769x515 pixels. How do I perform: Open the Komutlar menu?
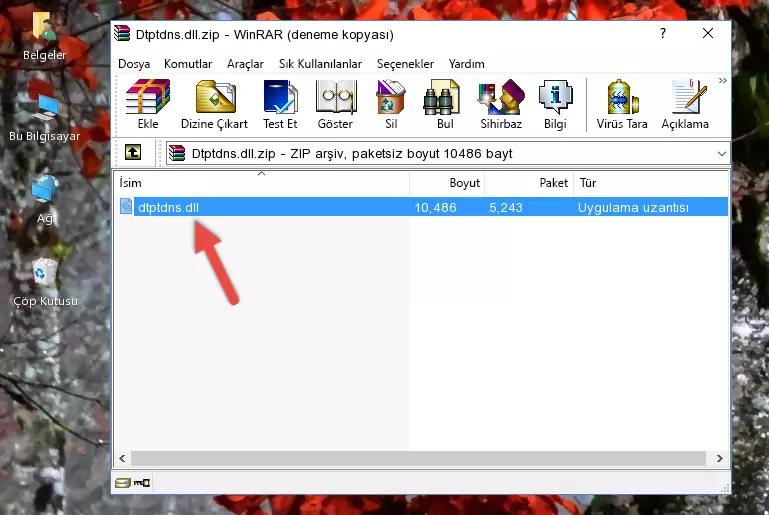[x=188, y=64]
